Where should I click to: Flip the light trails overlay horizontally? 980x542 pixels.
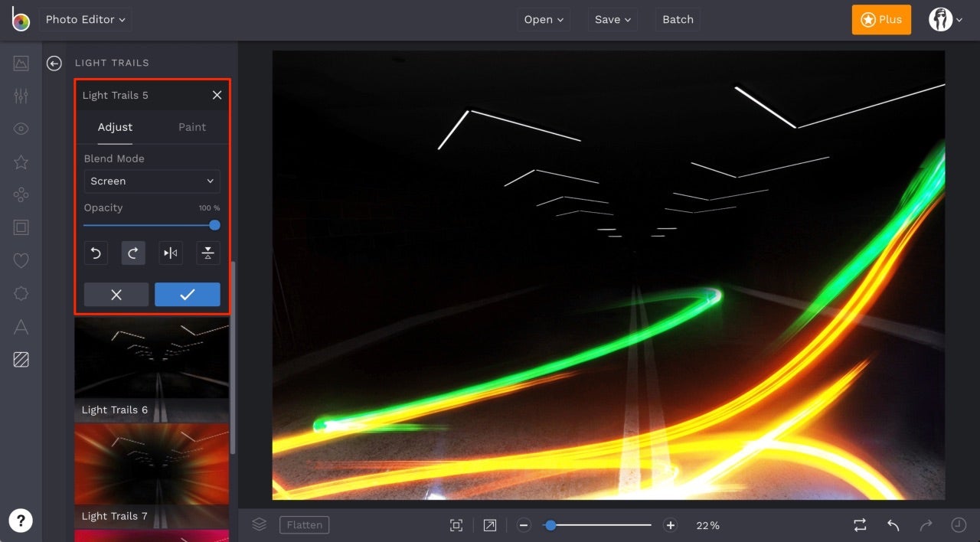(170, 253)
